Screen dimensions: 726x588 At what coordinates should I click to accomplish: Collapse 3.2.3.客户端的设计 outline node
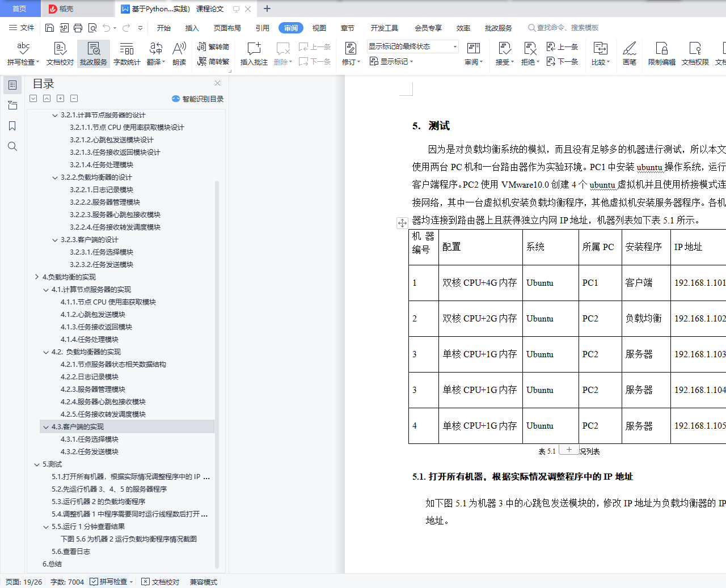pyautogui.click(x=55, y=240)
